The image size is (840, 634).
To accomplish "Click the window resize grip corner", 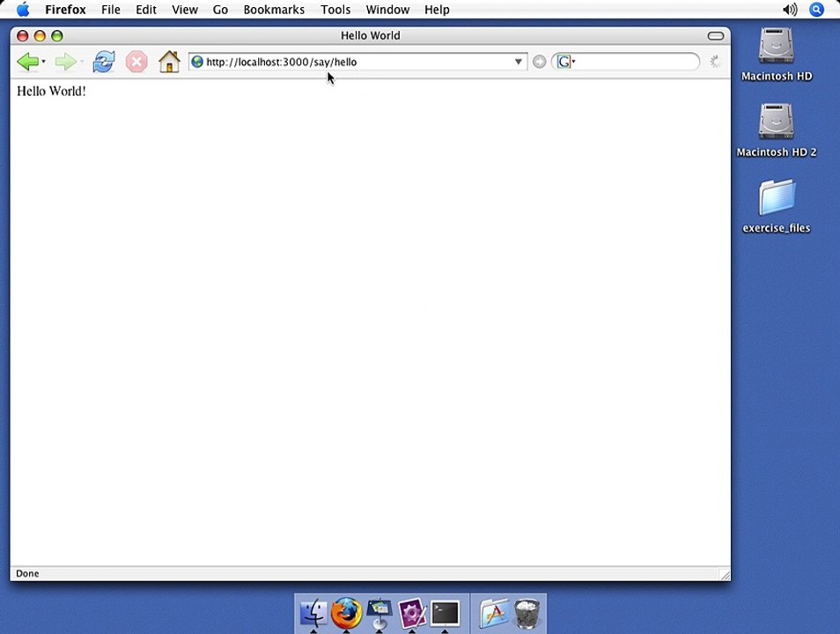I will pos(725,574).
